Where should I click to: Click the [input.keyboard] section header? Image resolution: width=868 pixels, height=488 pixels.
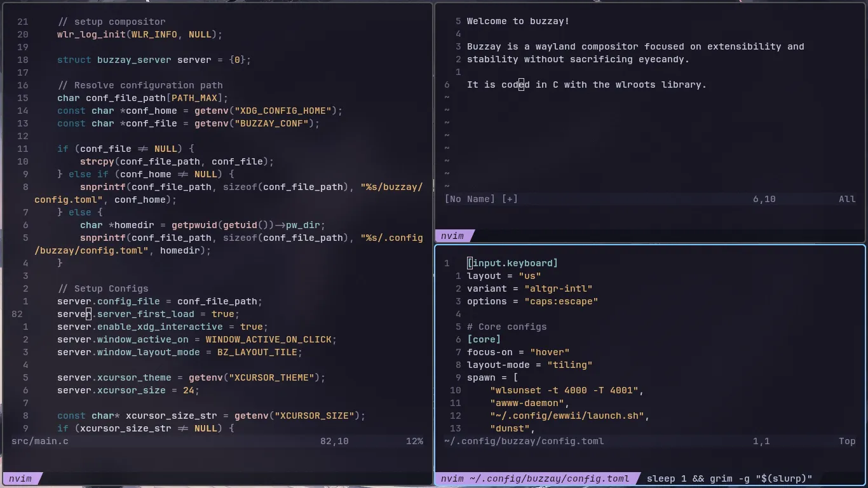pos(512,263)
